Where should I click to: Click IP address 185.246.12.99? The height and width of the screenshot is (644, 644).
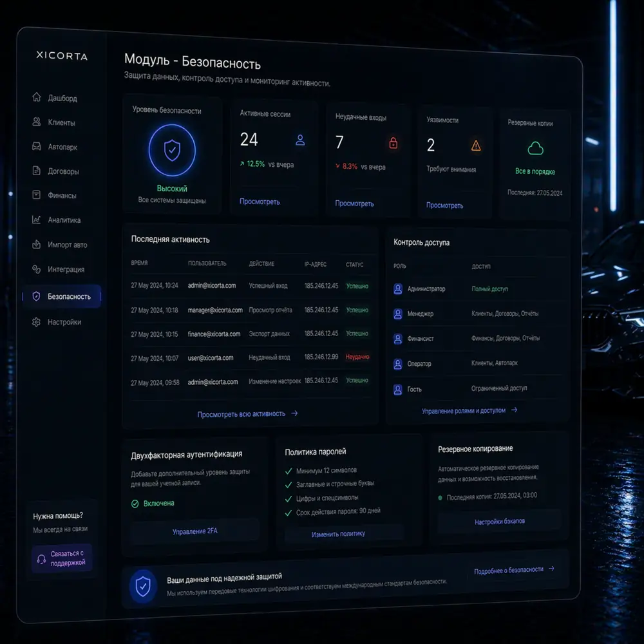click(x=321, y=357)
